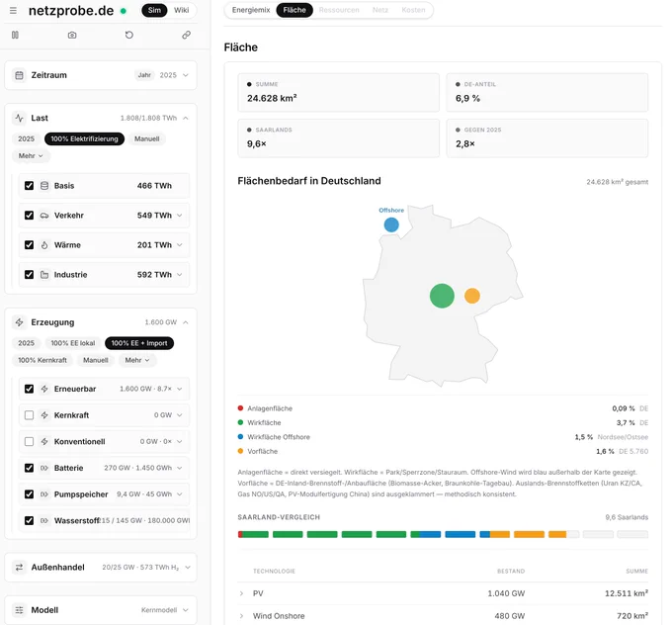Uncheck the Erneuerbar checkbox
Screen dimensions: 672x625
pos(29,389)
